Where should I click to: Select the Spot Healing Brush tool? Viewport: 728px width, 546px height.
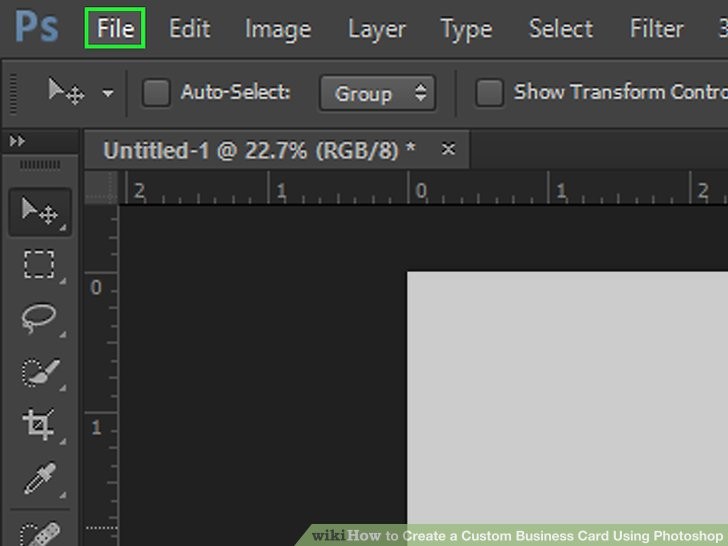pos(40,532)
